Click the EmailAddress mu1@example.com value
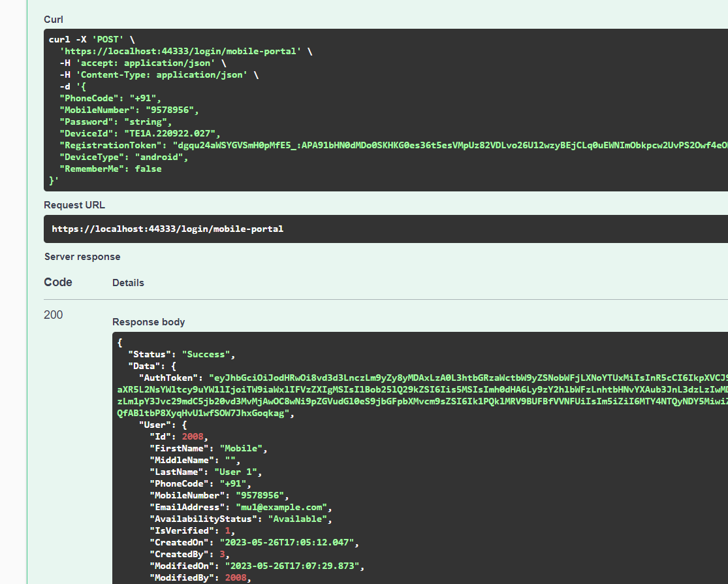This screenshot has height=584, width=728. coord(279,507)
